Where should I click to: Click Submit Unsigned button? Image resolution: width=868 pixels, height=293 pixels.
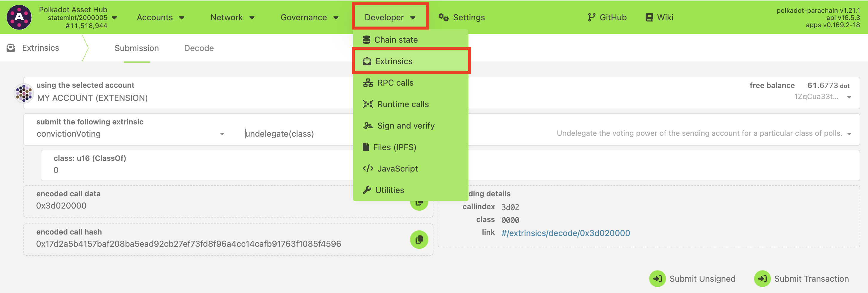pos(692,279)
